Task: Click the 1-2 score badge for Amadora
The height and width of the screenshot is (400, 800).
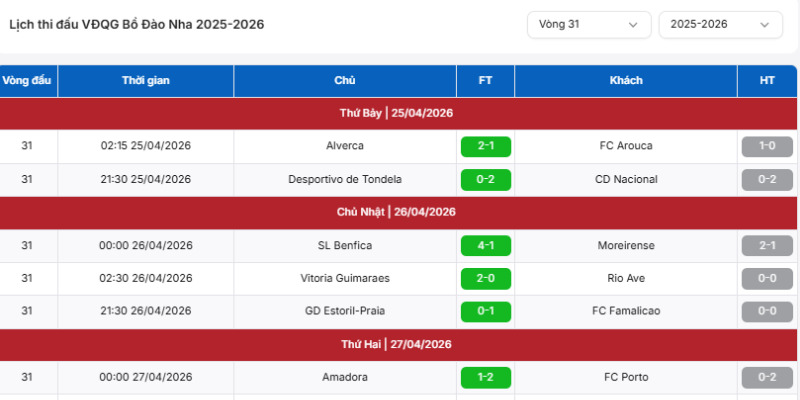Action: [x=486, y=378]
